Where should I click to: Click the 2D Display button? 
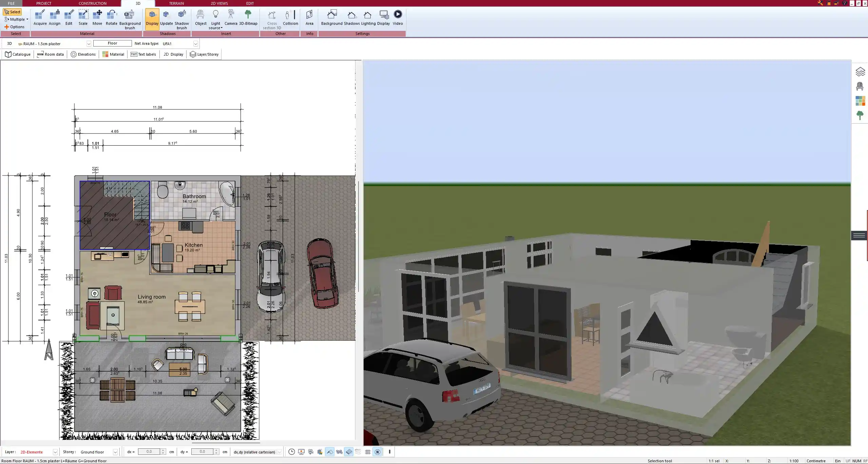pos(173,54)
